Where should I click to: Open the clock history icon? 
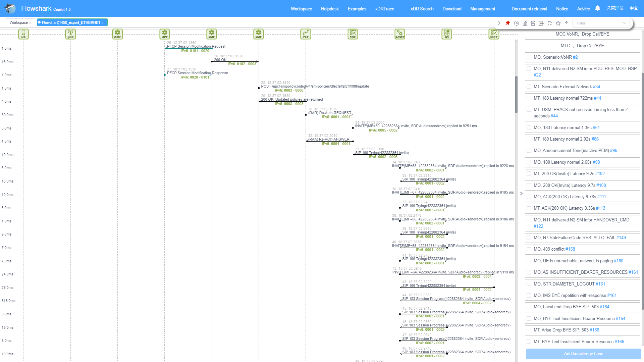point(517,23)
